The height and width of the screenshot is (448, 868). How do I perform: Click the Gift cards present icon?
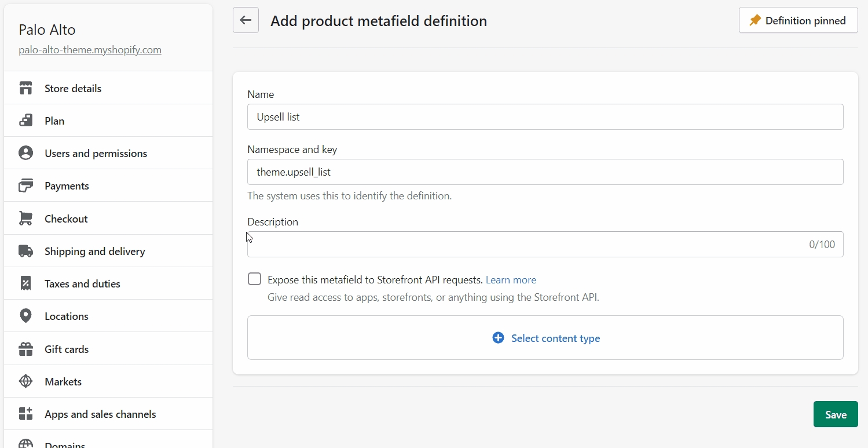[25, 349]
